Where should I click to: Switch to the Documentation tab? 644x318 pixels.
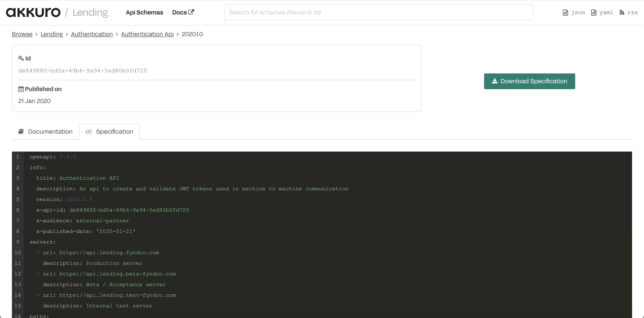50,131
